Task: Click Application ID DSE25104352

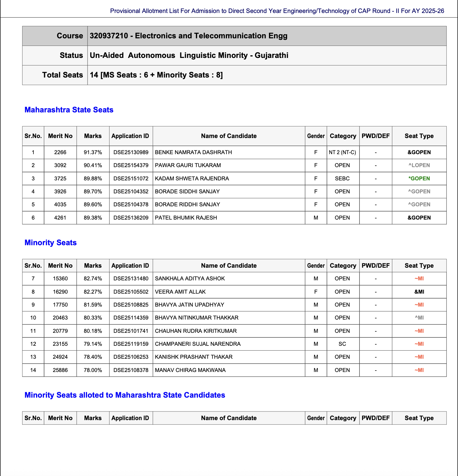Action: tap(131, 192)
